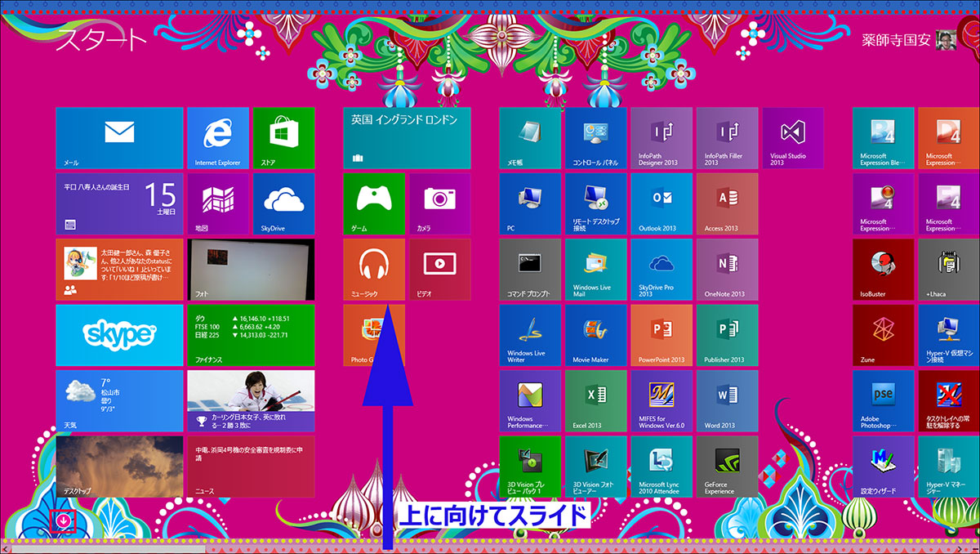Viewport: 980px width, 554px height.
Task: Open コマンド プロンプト (Command Prompt)
Action: [530, 269]
